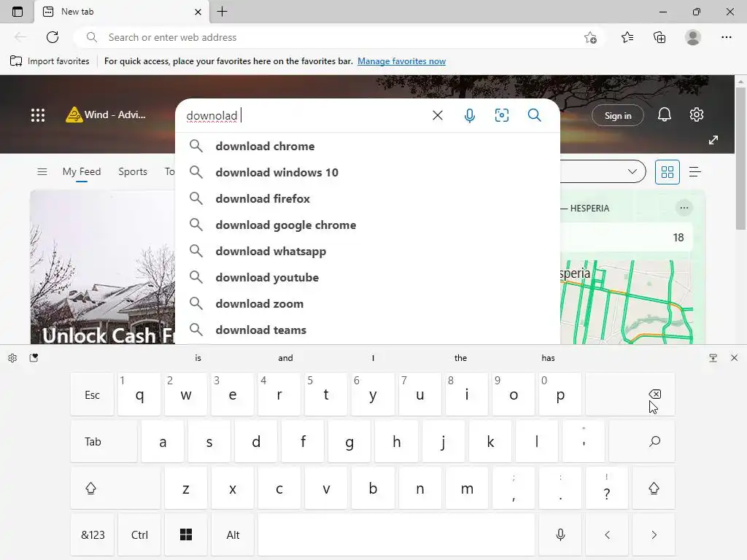The width and height of the screenshot is (747, 560).
Task: Refresh the page
Action: pos(53,37)
